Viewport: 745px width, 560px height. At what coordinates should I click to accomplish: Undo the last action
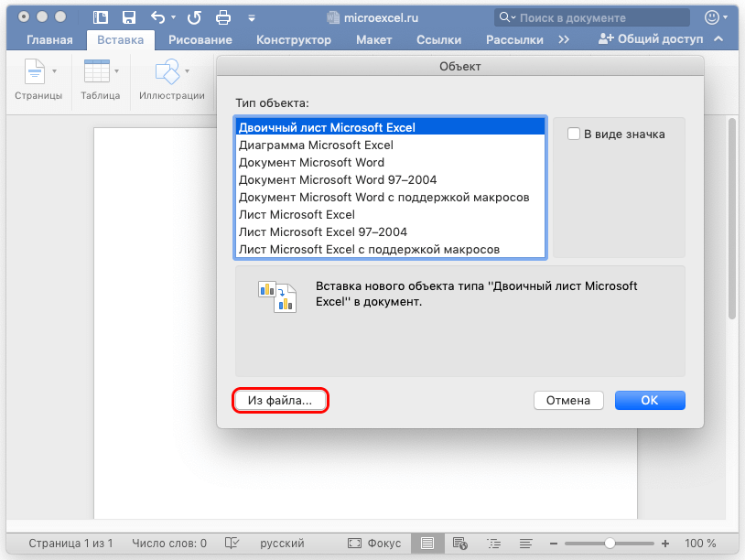[x=157, y=17]
